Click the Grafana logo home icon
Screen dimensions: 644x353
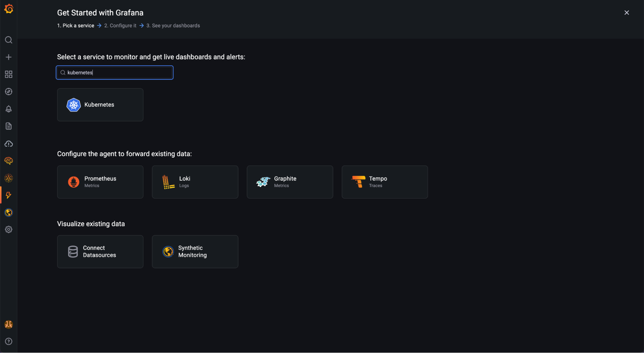(x=9, y=9)
